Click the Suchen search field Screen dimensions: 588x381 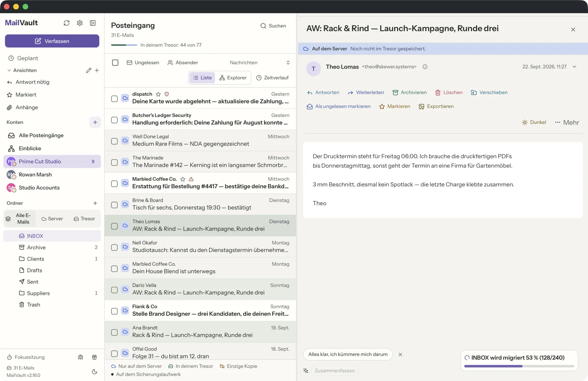click(x=273, y=26)
